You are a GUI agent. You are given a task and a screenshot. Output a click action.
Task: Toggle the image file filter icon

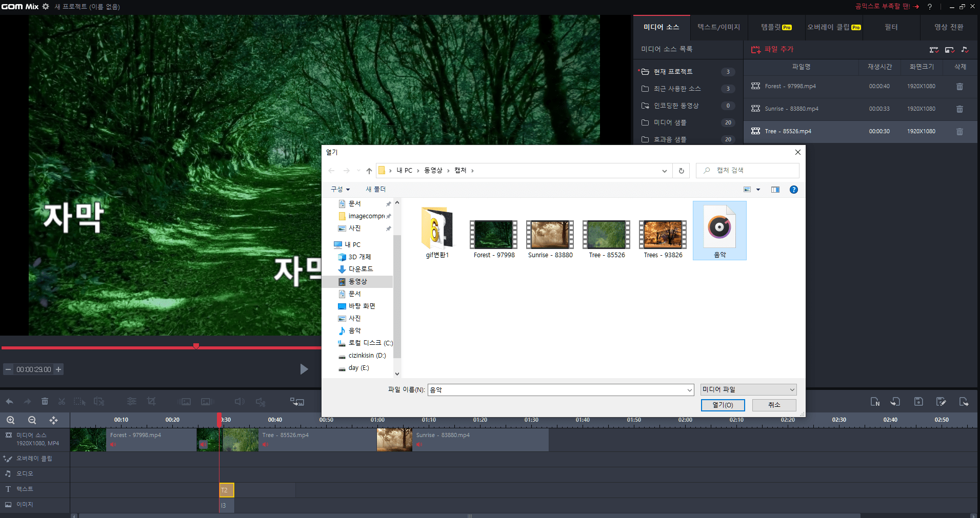click(950, 50)
